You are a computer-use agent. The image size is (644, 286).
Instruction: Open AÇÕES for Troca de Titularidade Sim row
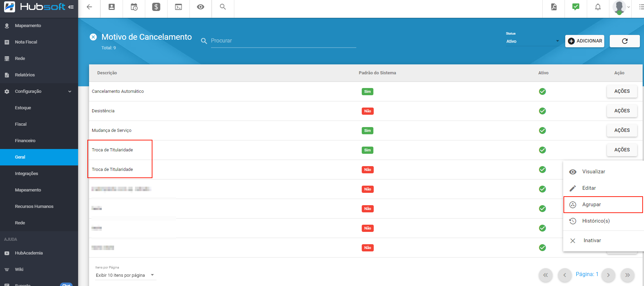point(622,150)
